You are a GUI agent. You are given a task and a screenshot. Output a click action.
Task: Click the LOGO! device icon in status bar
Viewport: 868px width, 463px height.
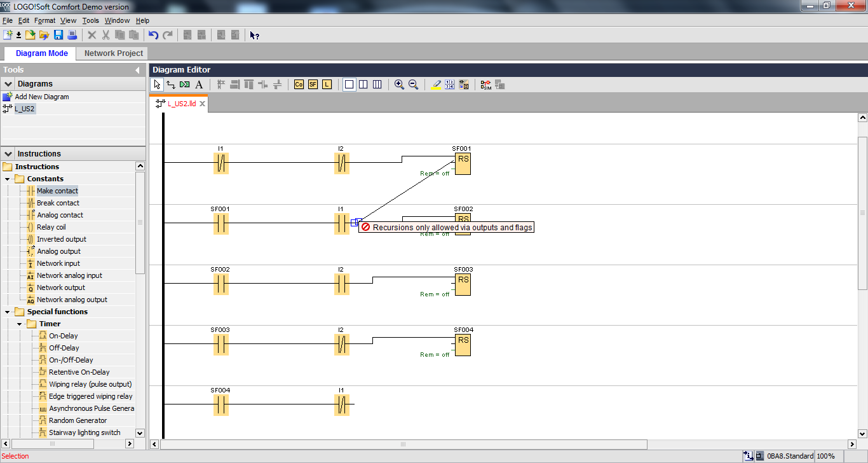tap(760, 456)
